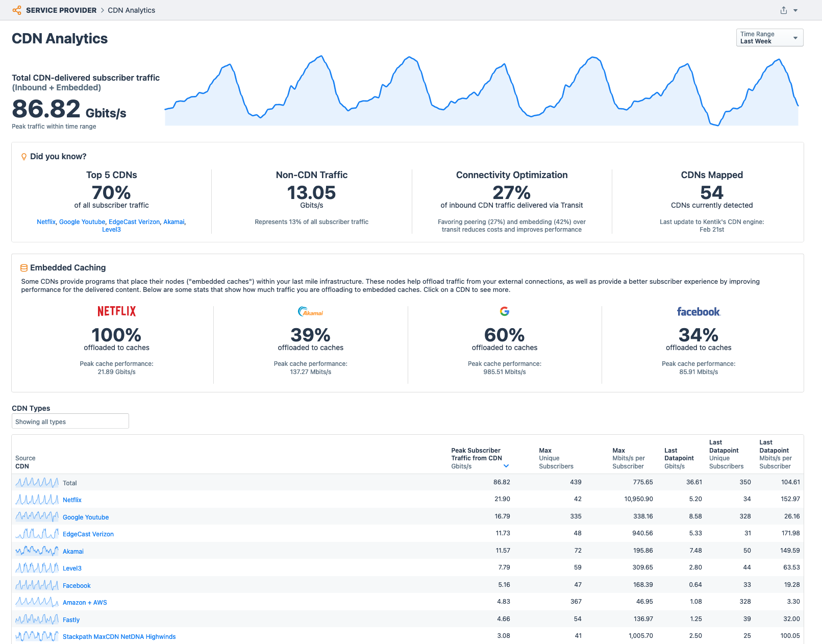Click the Akamai logo in Embedded Caching
The image size is (822, 644).
pos(310,311)
